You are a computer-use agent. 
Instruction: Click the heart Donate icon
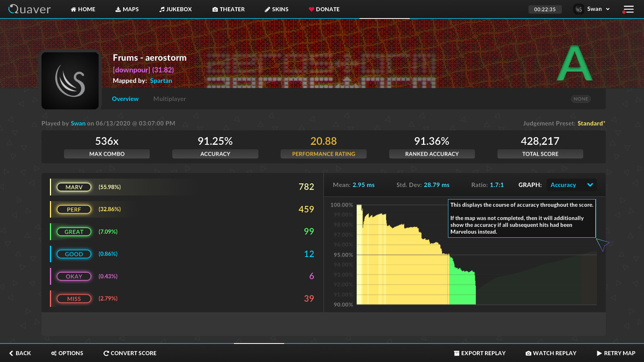pyautogui.click(x=311, y=9)
